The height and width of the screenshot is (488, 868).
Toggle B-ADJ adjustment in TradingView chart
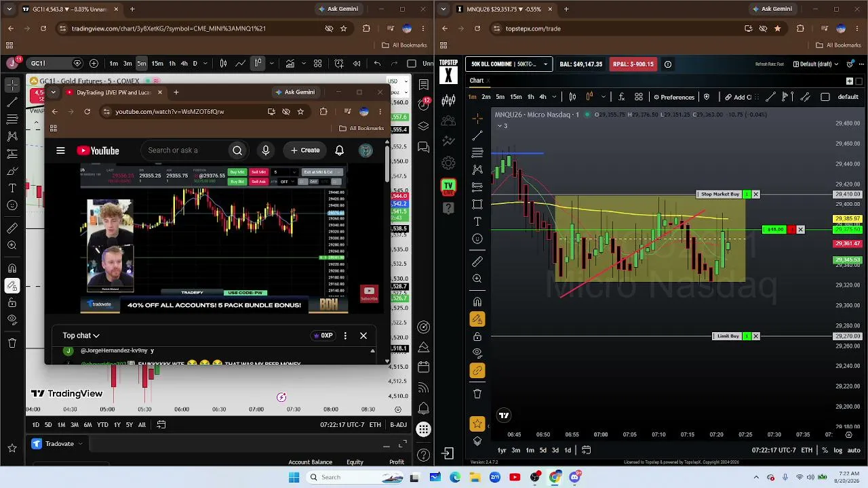398,425
